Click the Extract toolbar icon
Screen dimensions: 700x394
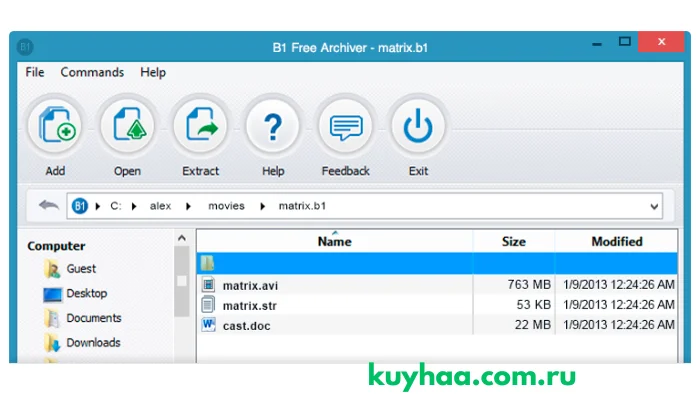pos(200,126)
